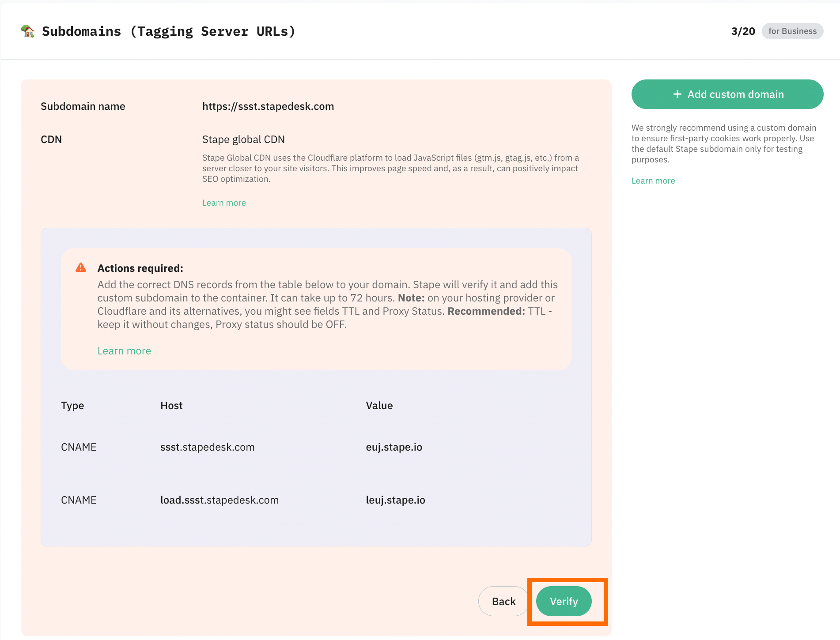Click the orange warning triangle icon
Viewport: 840px width, 640px height.
pyautogui.click(x=81, y=267)
